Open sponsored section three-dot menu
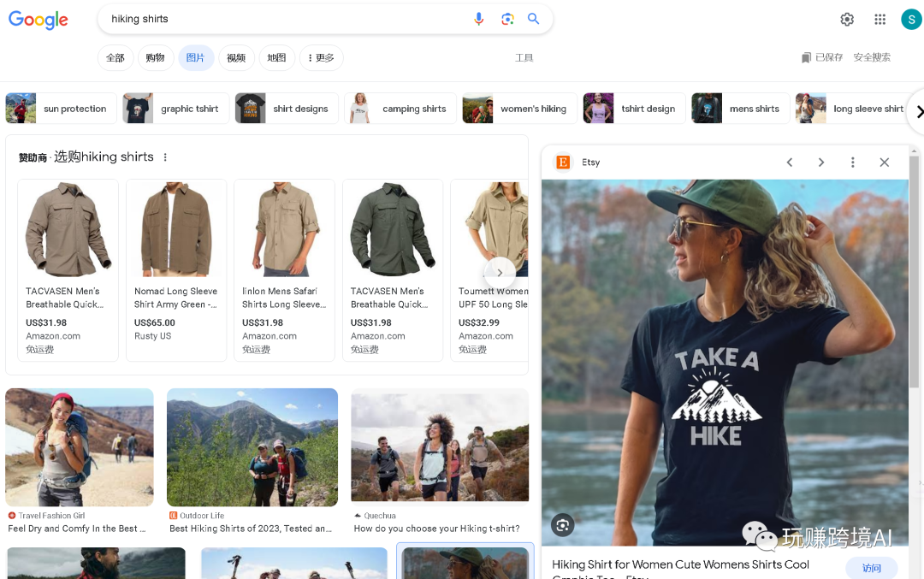924x579 pixels. coord(166,157)
